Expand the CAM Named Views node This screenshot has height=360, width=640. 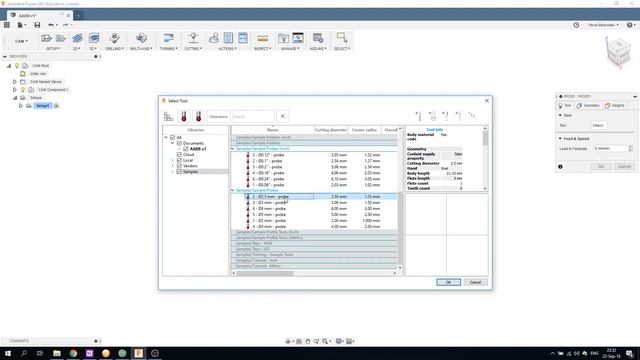click(15, 82)
